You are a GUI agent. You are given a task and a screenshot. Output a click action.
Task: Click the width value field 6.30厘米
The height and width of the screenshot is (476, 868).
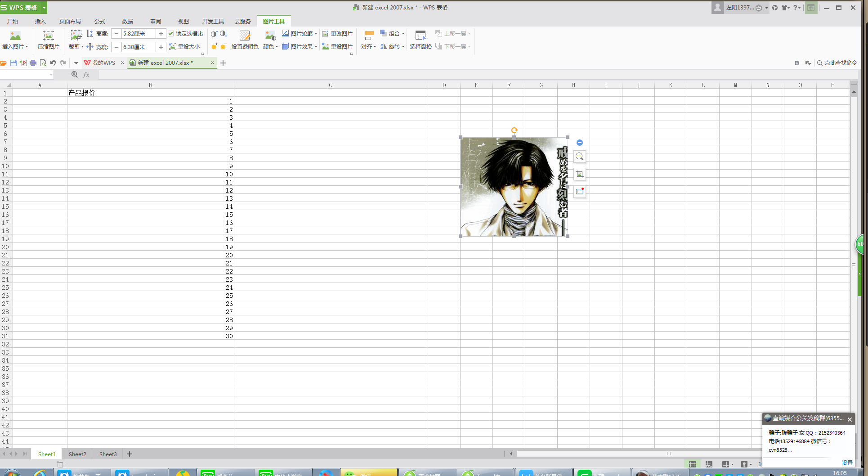pyautogui.click(x=139, y=47)
